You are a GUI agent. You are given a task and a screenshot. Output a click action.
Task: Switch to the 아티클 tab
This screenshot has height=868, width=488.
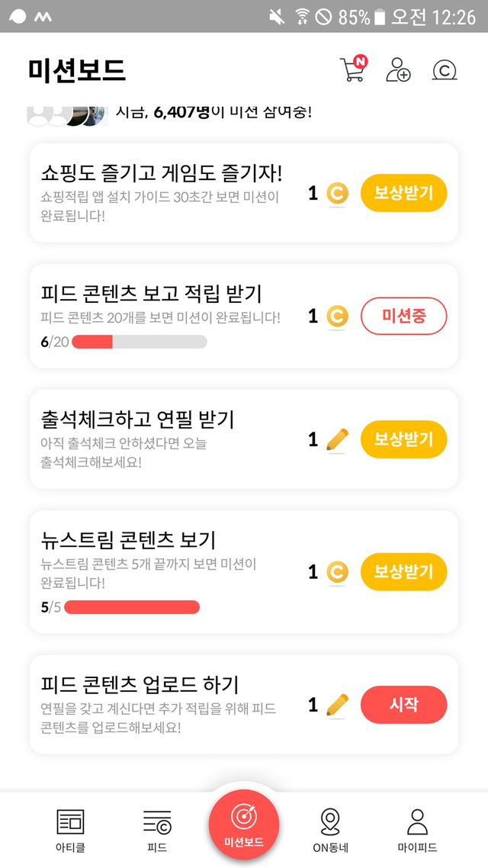(x=70, y=828)
